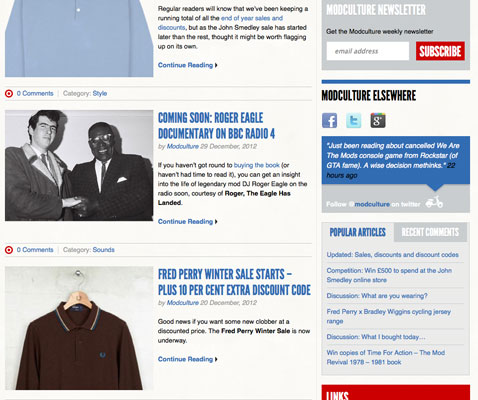Continue Reading the Fred Perry sale post
Screen dimensions: 478x400
point(188,359)
